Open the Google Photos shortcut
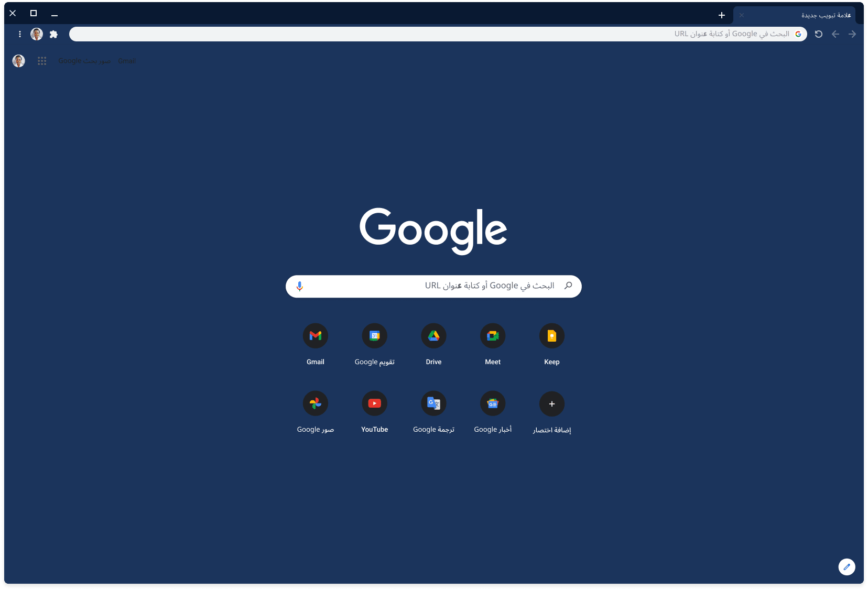 [315, 403]
